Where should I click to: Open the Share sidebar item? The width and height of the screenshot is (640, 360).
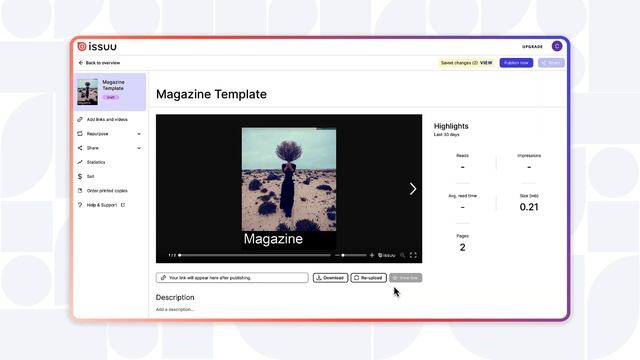tap(93, 148)
